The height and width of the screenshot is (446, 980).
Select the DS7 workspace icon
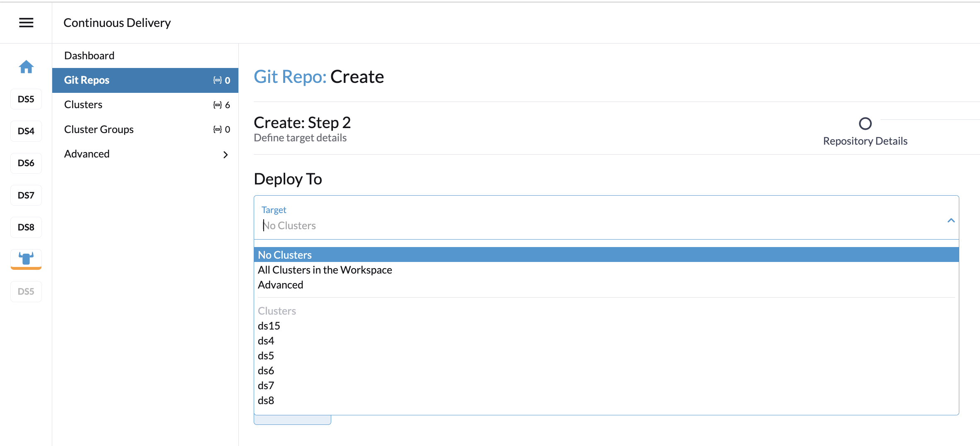tap(26, 195)
